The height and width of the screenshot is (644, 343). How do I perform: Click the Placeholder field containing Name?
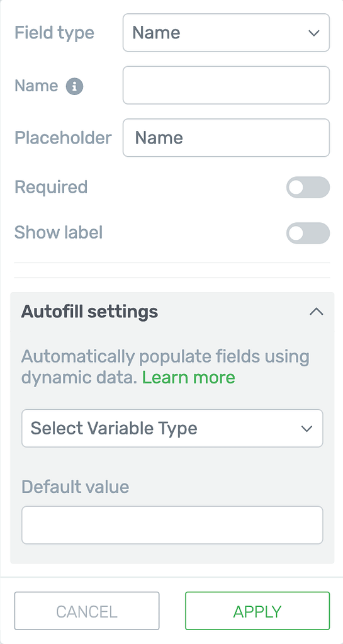(x=227, y=138)
